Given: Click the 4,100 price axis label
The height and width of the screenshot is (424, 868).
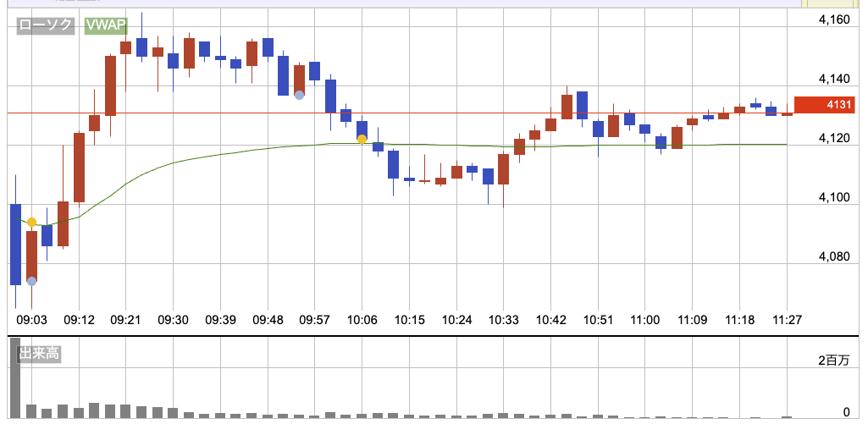Looking at the screenshot, I should [x=834, y=197].
